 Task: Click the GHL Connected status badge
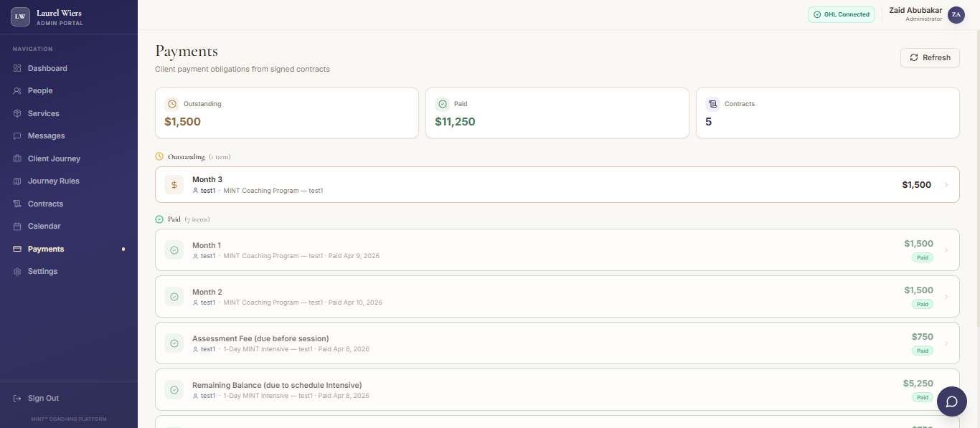tap(842, 14)
